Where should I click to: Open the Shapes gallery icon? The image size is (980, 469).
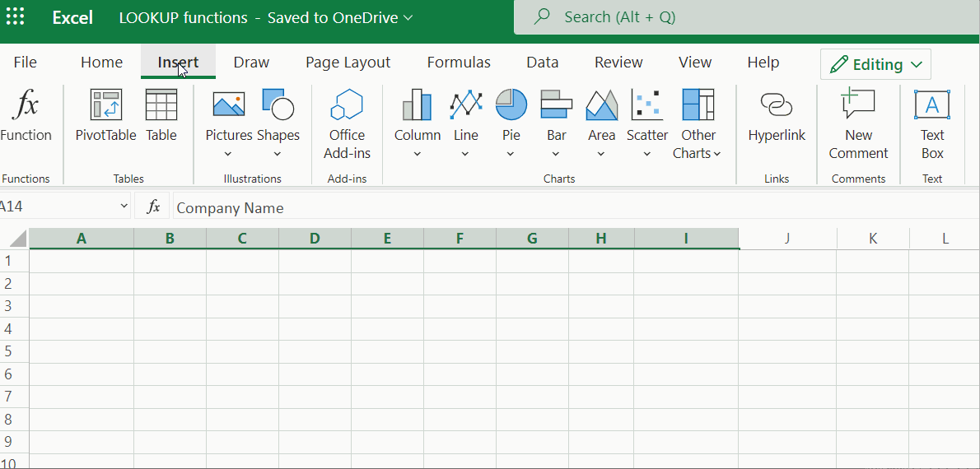pos(278,104)
